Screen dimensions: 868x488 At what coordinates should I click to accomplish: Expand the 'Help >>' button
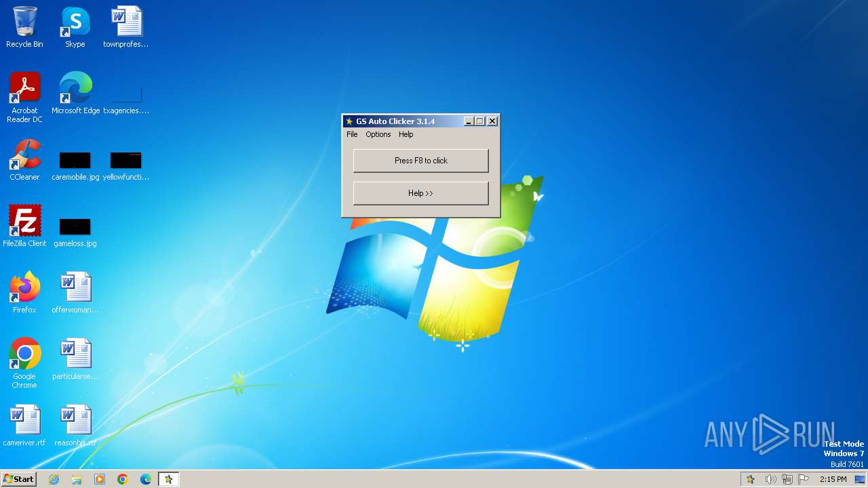pos(421,193)
